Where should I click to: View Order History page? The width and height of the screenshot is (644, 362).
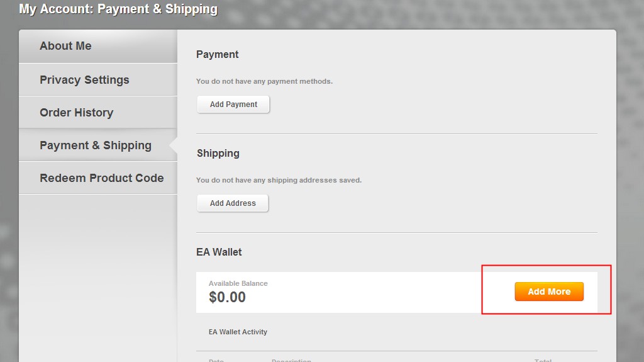tap(76, 113)
